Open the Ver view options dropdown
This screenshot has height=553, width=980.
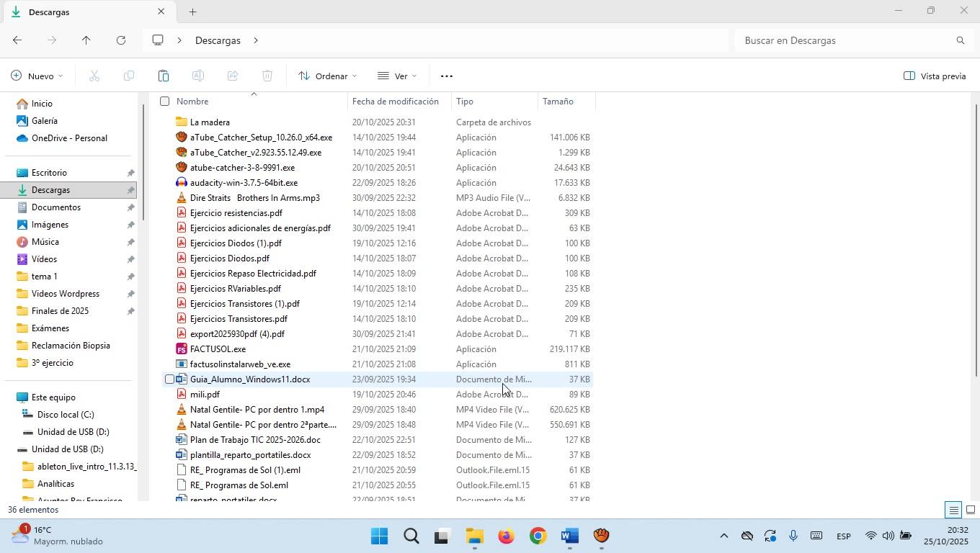[x=397, y=76]
